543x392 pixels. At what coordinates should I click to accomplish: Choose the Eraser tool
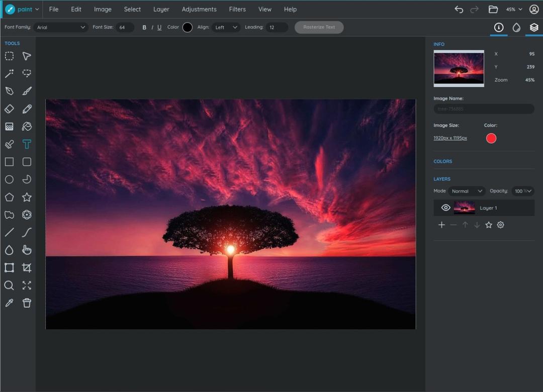[10, 109]
